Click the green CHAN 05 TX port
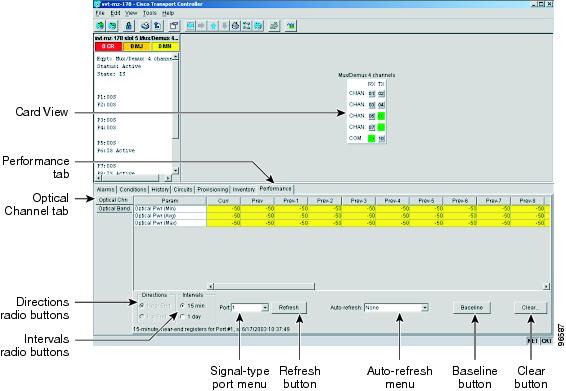566x391 pixels. (381, 116)
